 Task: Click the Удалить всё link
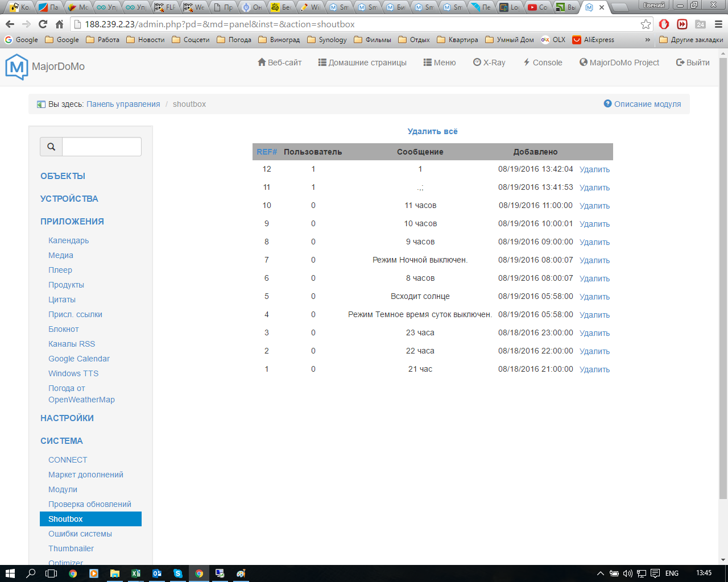point(433,131)
